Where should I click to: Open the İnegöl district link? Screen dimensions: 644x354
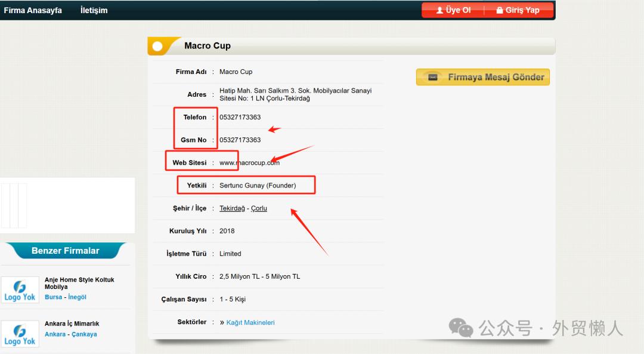[77, 297]
